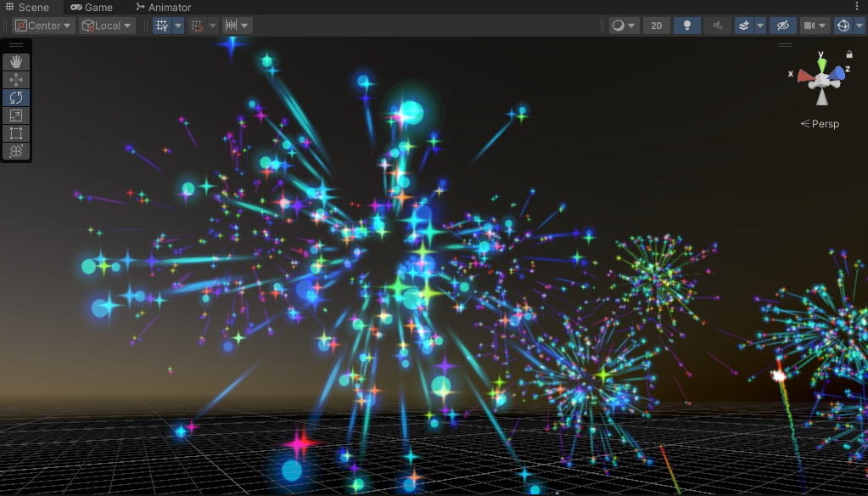Open the Center pivot mode dropdown
Image resolution: width=868 pixels, height=496 pixels.
43,25
